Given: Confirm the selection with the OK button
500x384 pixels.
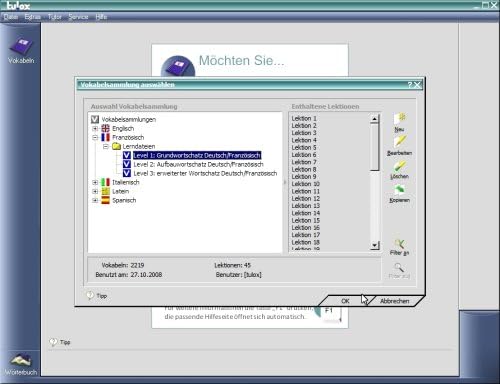Looking at the screenshot, I should pos(345,301).
